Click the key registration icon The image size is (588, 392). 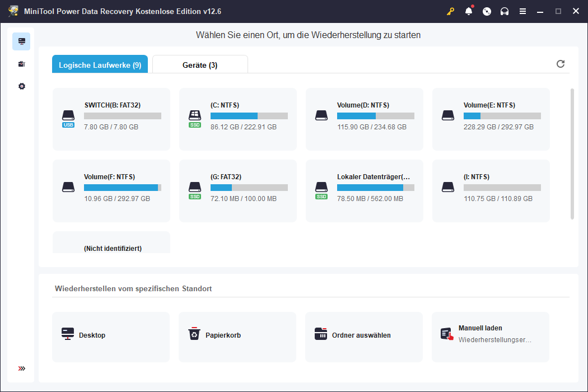[451, 11]
